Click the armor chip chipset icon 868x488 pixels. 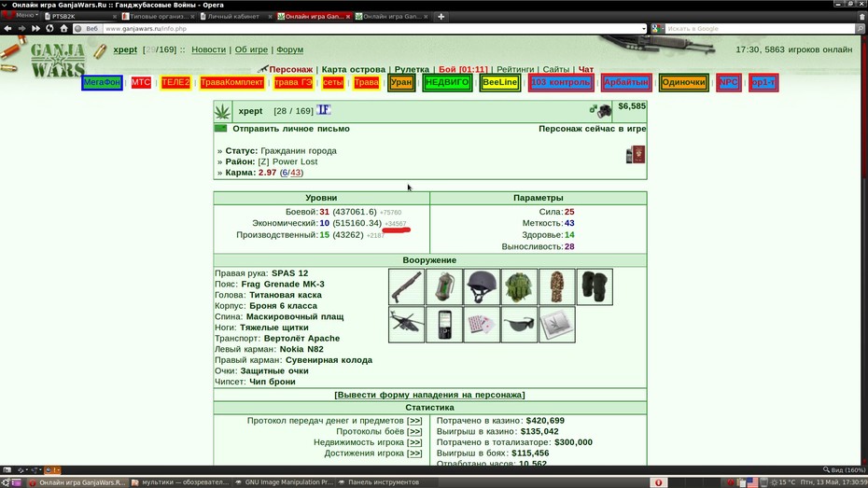[557, 325]
